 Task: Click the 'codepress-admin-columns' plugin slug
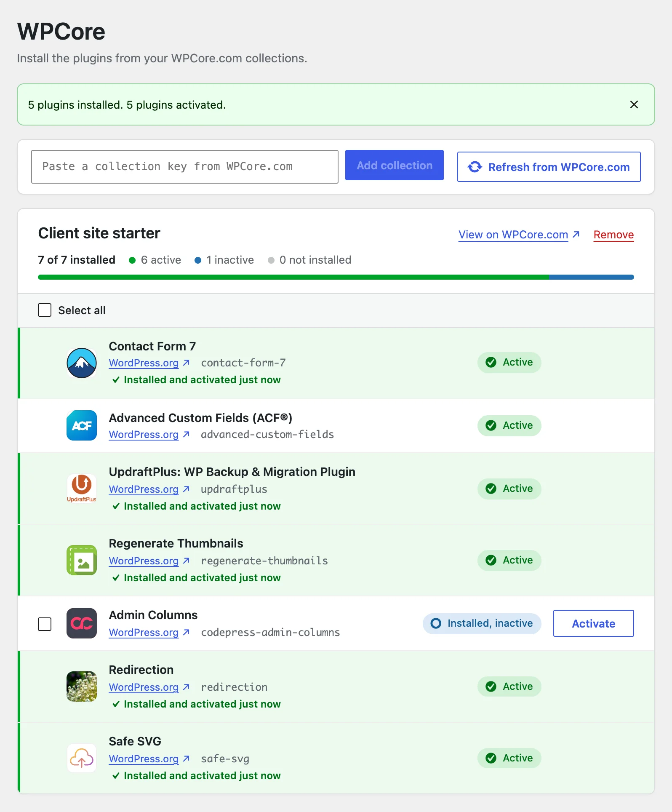pos(270,633)
